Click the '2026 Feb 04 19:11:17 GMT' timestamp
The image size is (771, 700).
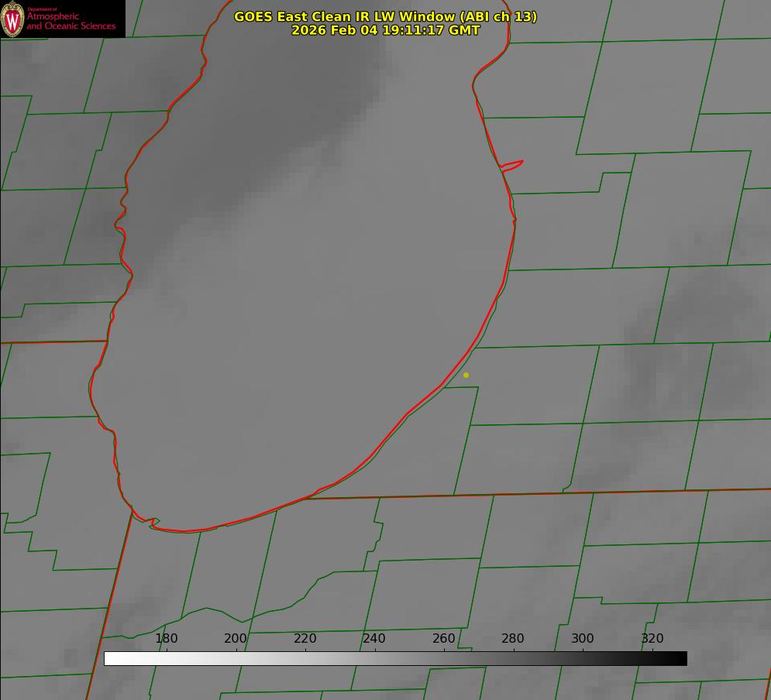[x=386, y=30]
